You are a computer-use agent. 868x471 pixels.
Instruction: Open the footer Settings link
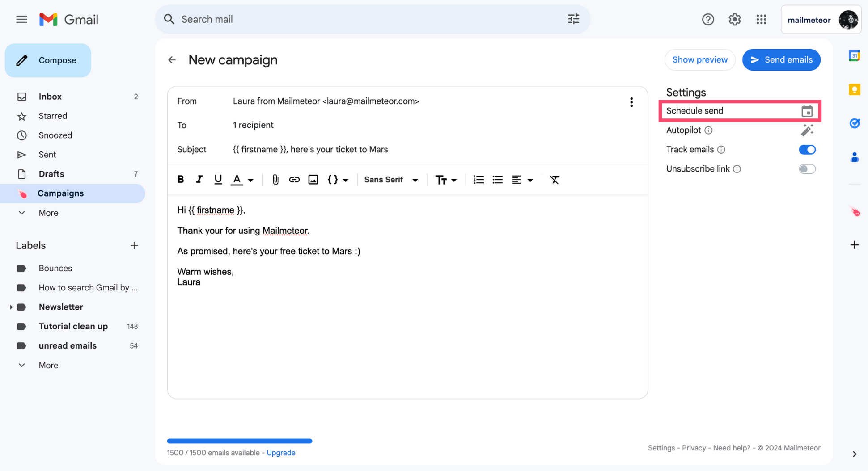(x=661, y=448)
